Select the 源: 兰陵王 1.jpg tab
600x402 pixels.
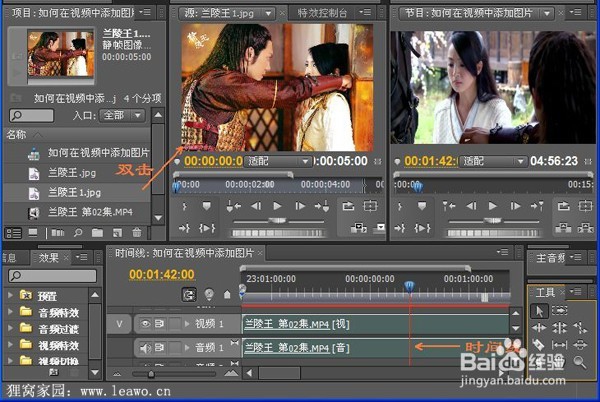point(219,13)
